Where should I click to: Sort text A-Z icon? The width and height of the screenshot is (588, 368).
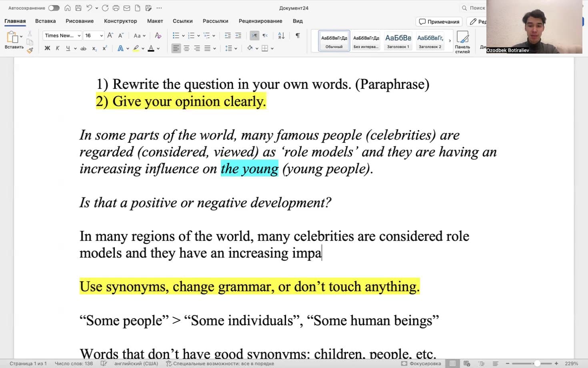(x=281, y=36)
